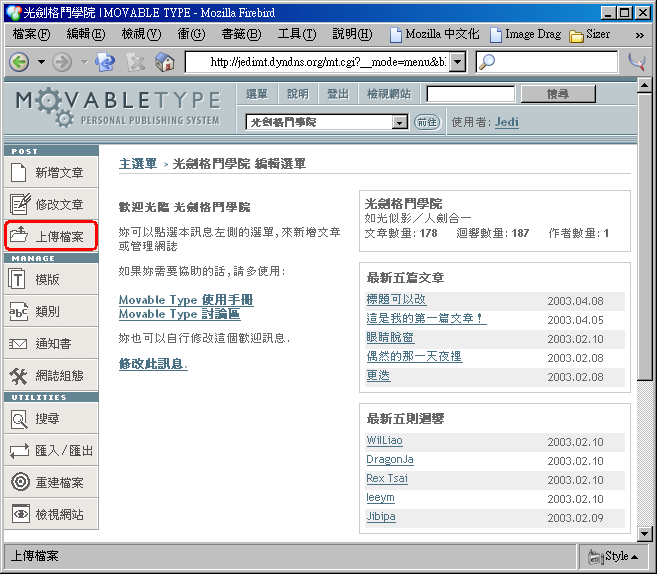Viewport: 657px width, 574px height.
Task: Open the user link Jedi
Action: coord(507,122)
